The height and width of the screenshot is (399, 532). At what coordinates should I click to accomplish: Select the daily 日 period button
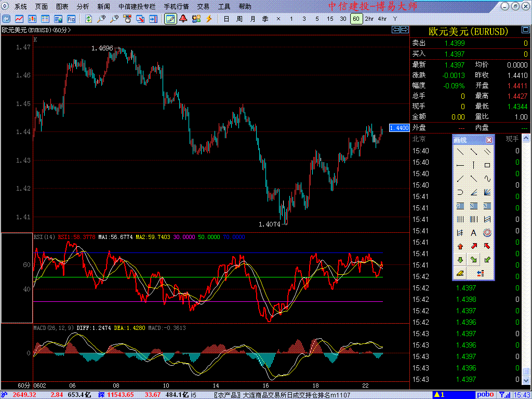coord(227,19)
